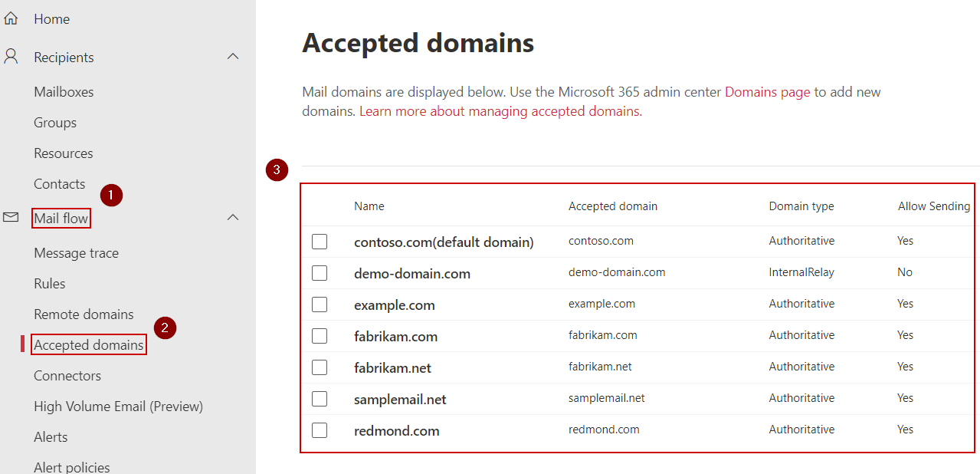Check the checkbox for contoso.com
980x474 pixels.
(320, 241)
